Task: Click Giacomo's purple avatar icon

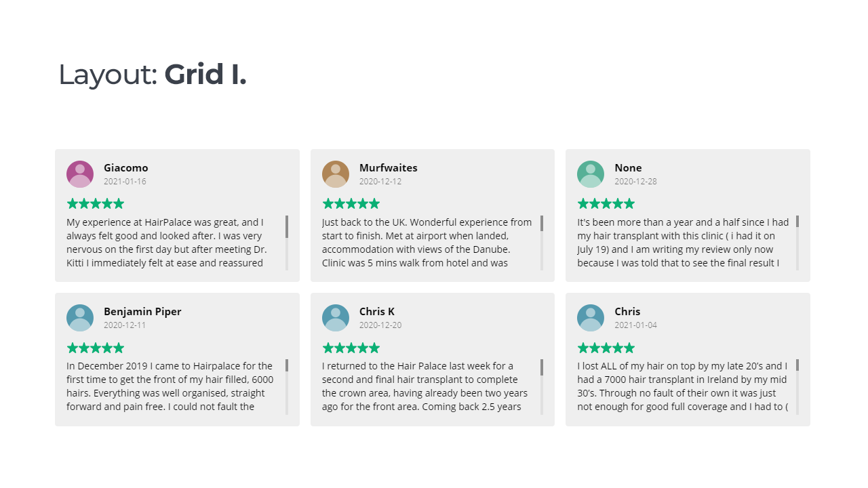Action: click(80, 174)
